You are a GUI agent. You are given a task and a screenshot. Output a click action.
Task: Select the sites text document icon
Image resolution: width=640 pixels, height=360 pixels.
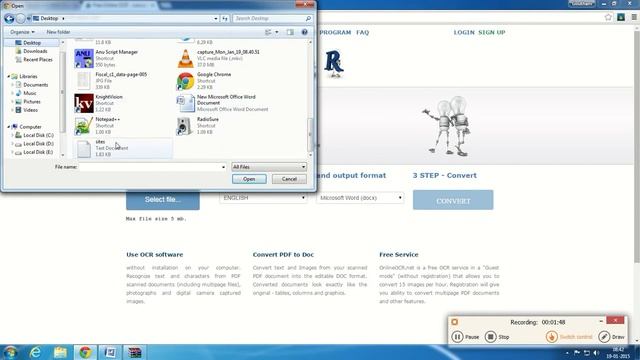[84, 149]
